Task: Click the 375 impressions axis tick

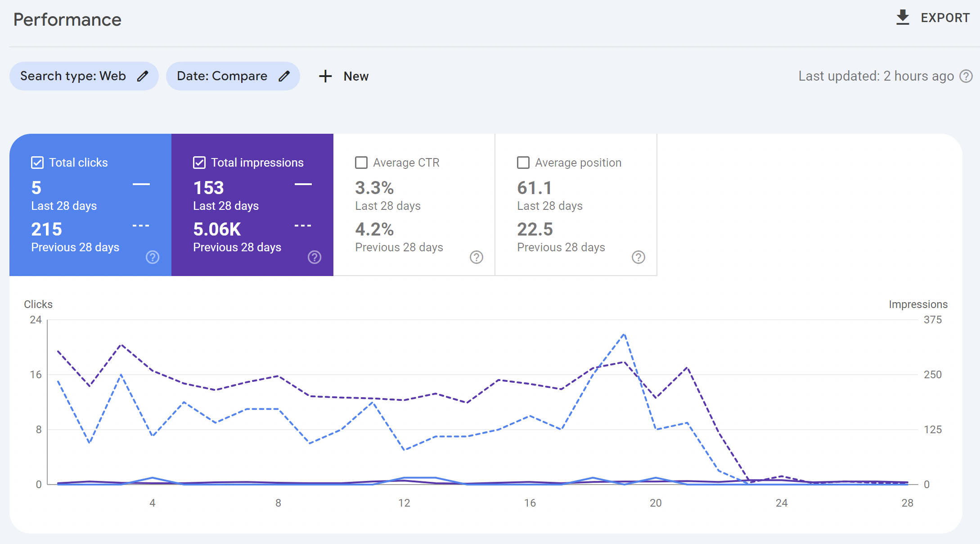Action: 933,320
